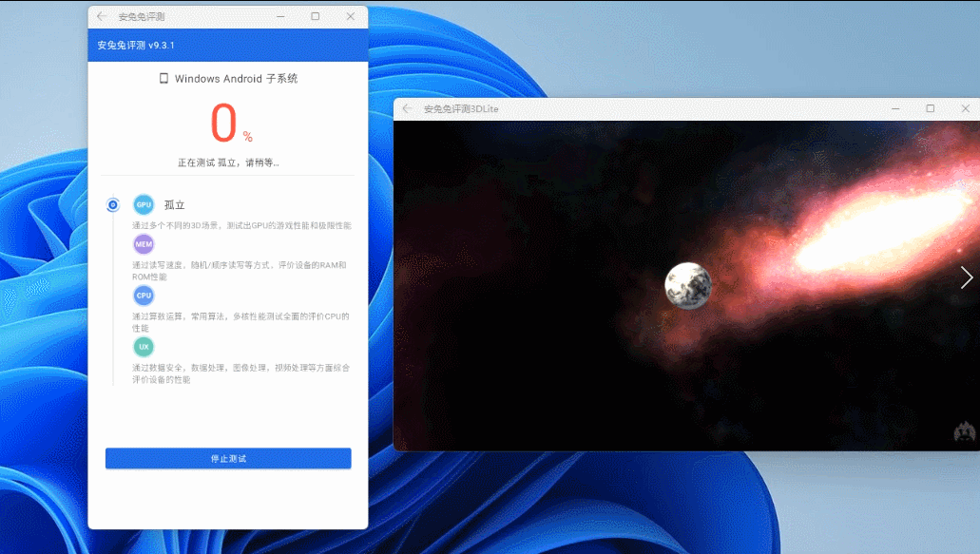This screenshot has height=554, width=980.
Task: Select the CPU test icon
Action: pos(144,296)
